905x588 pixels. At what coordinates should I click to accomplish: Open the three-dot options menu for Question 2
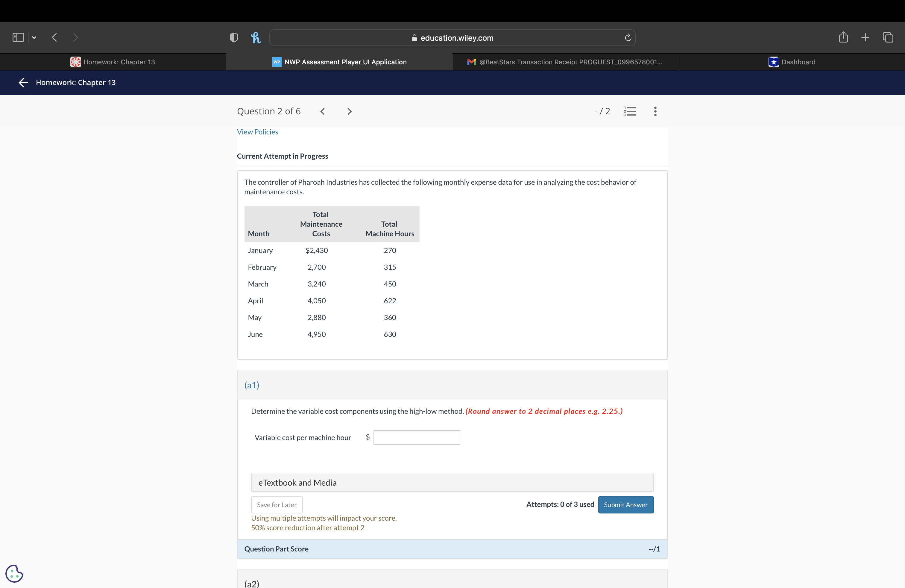coord(655,111)
